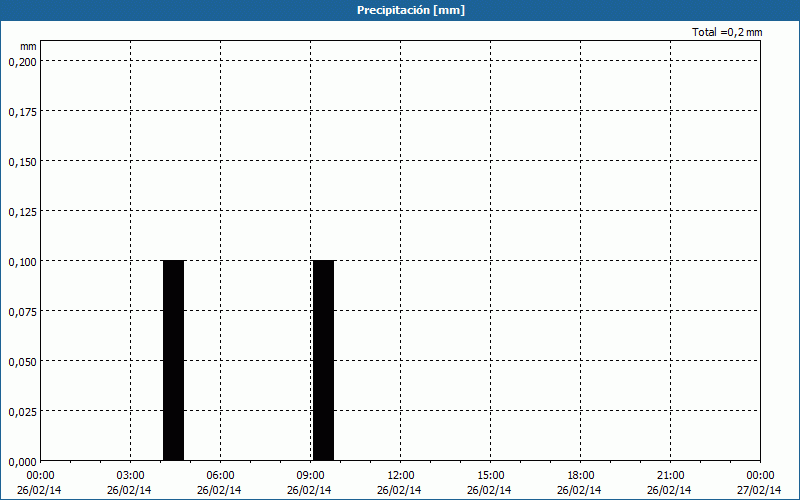Click the 06:00 time axis label

pyautogui.click(x=220, y=476)
